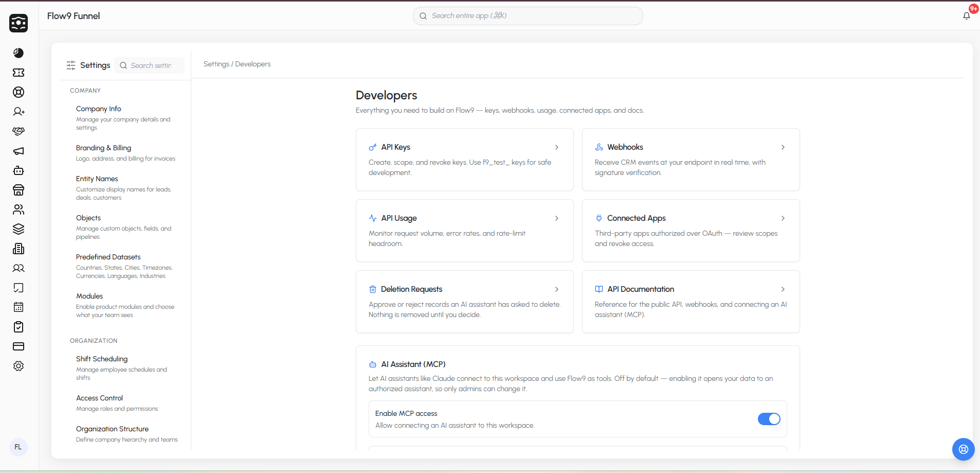
Task: Open the notifications bell
Action: [967, 16]
